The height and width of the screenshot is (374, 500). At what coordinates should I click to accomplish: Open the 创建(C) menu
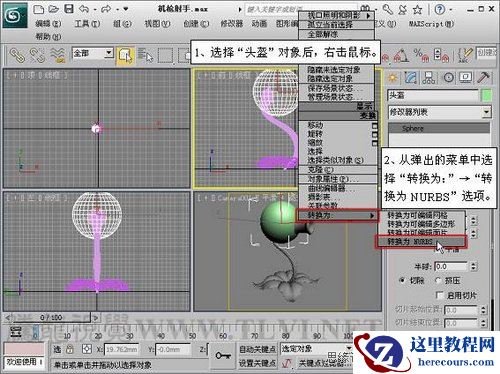196,24
